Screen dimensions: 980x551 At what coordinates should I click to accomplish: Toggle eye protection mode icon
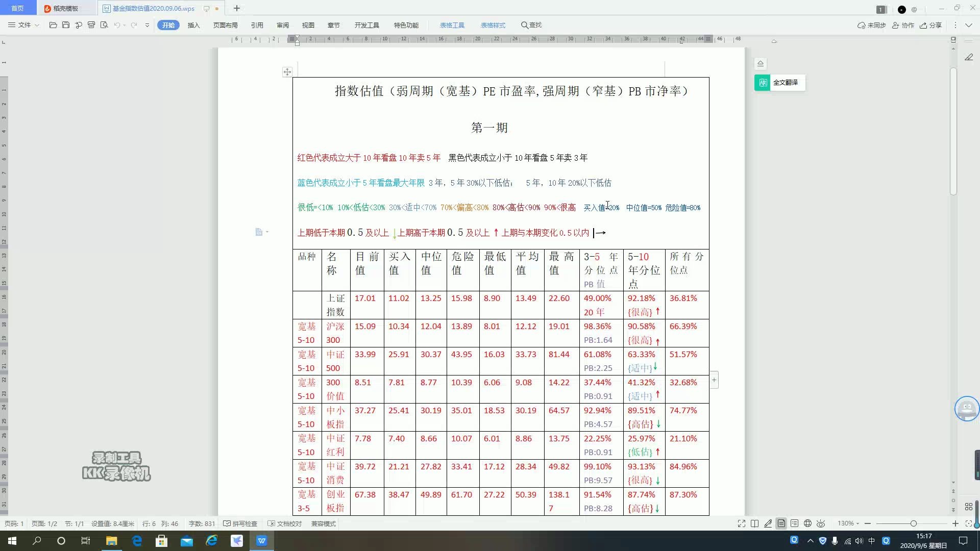click(821, 523)
